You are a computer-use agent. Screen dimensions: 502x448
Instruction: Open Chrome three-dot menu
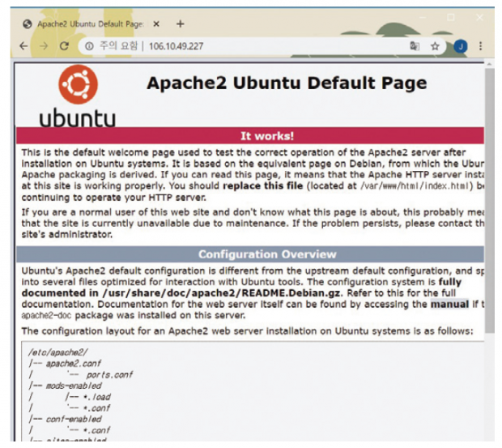(x=481, y=46)
